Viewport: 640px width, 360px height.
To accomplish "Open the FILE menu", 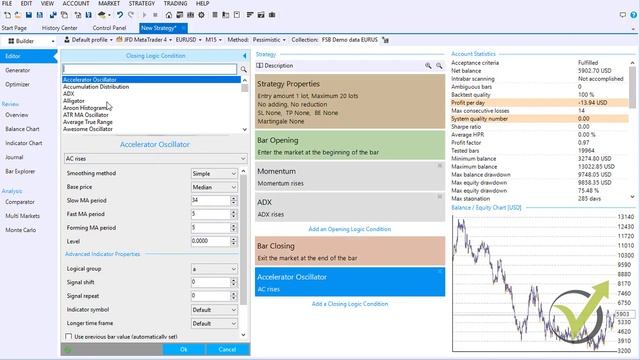I will click(x=7, y=3).
